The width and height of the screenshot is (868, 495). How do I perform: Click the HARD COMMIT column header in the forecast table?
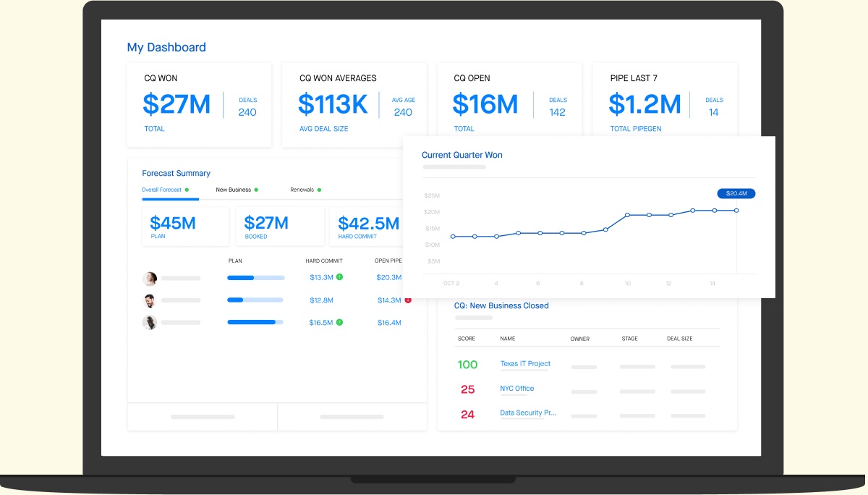[324, 261]
